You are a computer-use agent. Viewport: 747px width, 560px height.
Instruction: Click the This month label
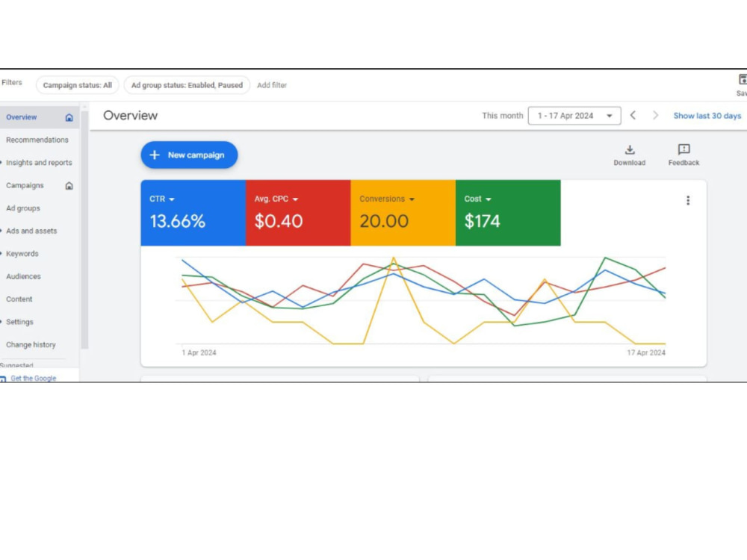(502, 116)
